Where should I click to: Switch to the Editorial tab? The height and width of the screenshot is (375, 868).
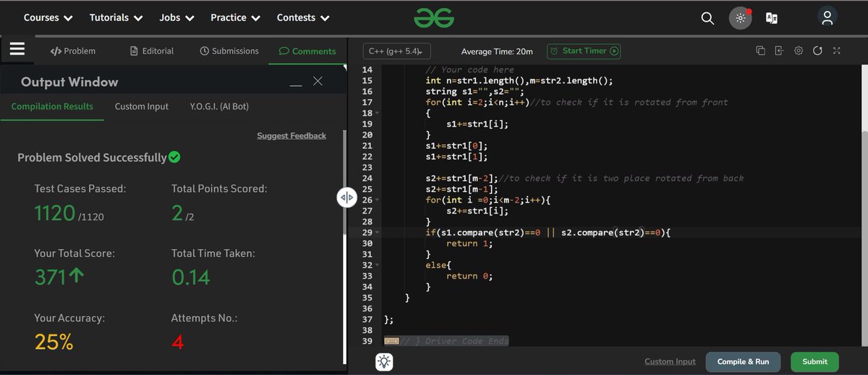[x=152, y=51]
